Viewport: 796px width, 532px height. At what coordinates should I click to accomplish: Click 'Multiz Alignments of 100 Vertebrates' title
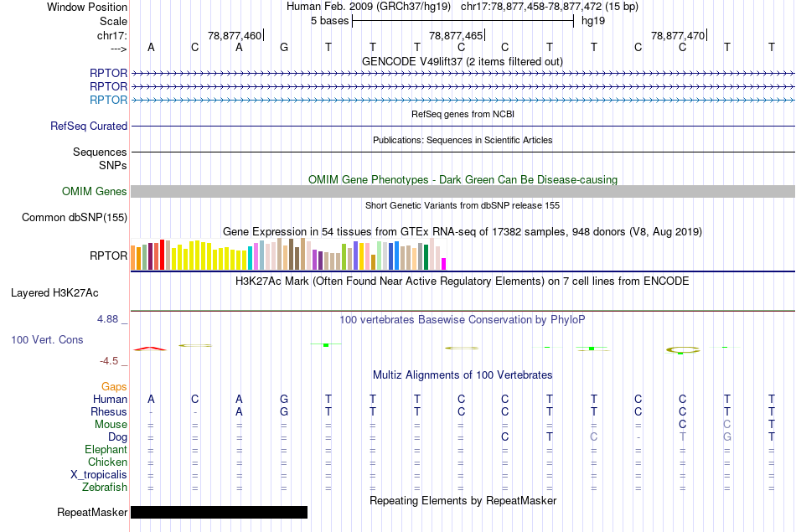pyautogui.click(x=463, y=375)
